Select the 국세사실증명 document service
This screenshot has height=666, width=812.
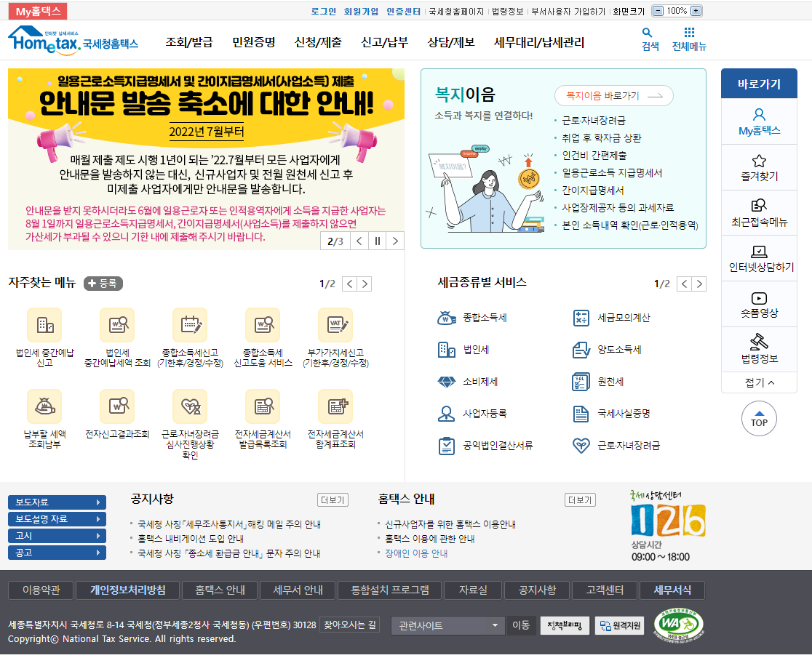pyautogui.click(x=611, y=414)
